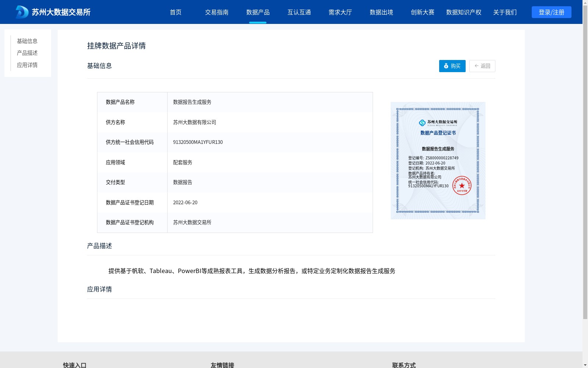Click the 供方统一社会信用代码 label cell
588x368 pixels.
(x=132, y=142)
